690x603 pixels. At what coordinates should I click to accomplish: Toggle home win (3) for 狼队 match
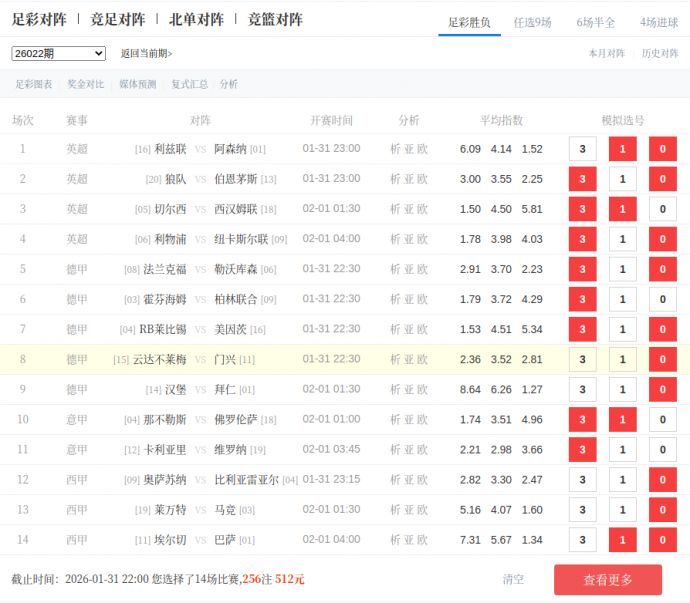coord(582,179)
